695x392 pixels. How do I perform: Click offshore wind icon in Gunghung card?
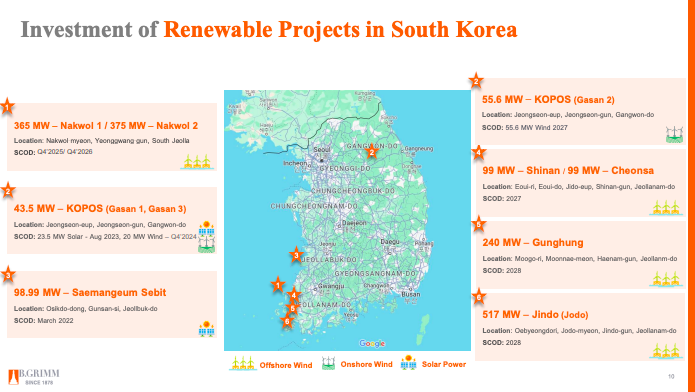click(666, 279)
